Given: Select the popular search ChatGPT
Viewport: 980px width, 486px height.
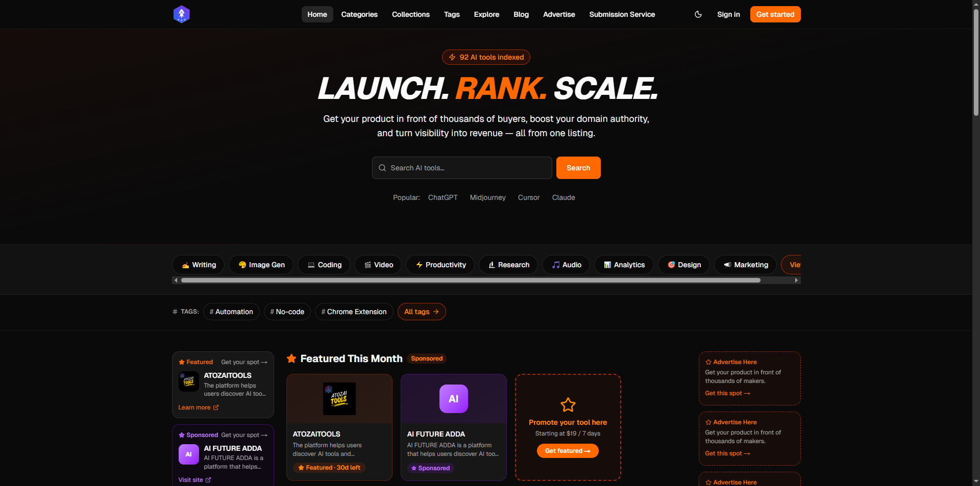Looking at the screenshot, I should click(443, 197).
